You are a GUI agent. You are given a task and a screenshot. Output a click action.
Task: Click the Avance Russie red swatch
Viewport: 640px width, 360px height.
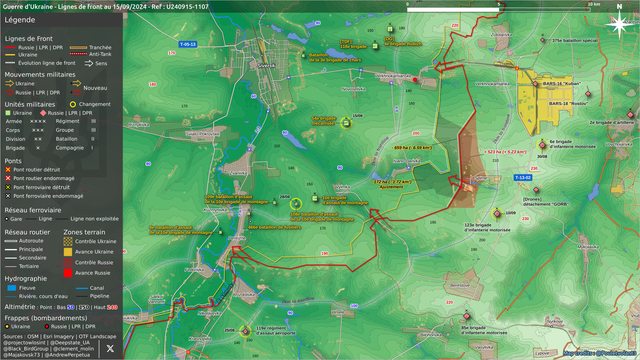(68, 273)
